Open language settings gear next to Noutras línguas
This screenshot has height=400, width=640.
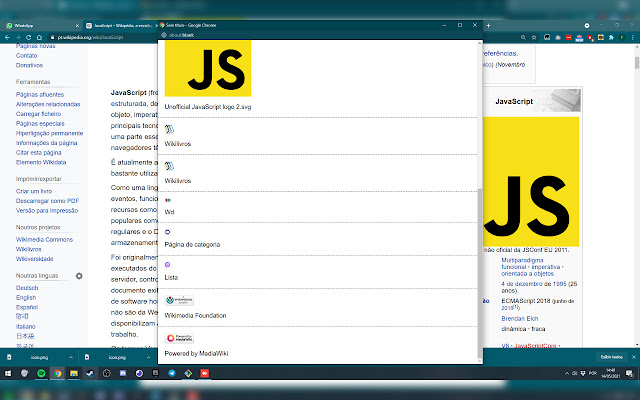(79, 275)
